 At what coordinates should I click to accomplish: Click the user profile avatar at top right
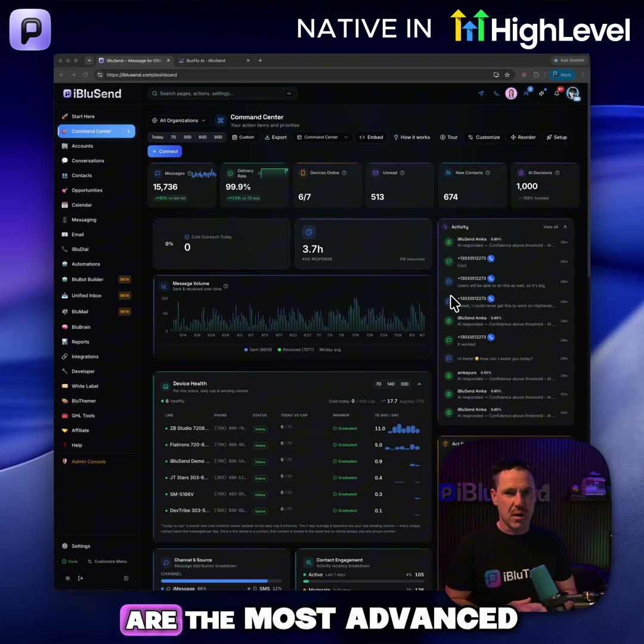(572, 93)
